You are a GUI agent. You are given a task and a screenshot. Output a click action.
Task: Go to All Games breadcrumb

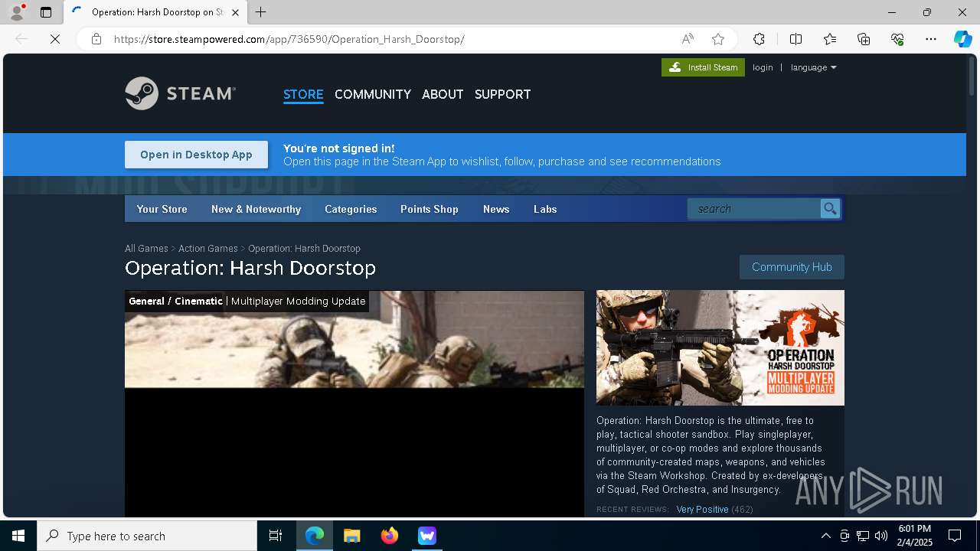click(146, 249)
